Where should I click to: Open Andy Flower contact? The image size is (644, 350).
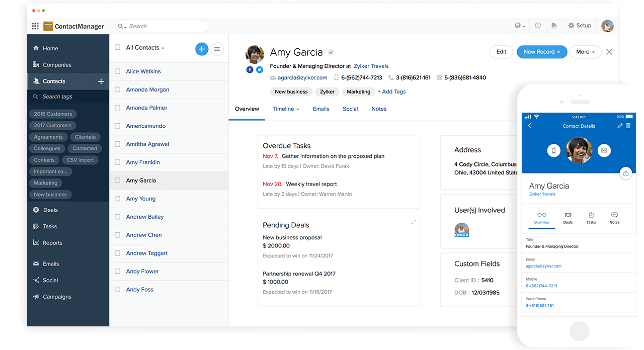(x=142, y=272)
